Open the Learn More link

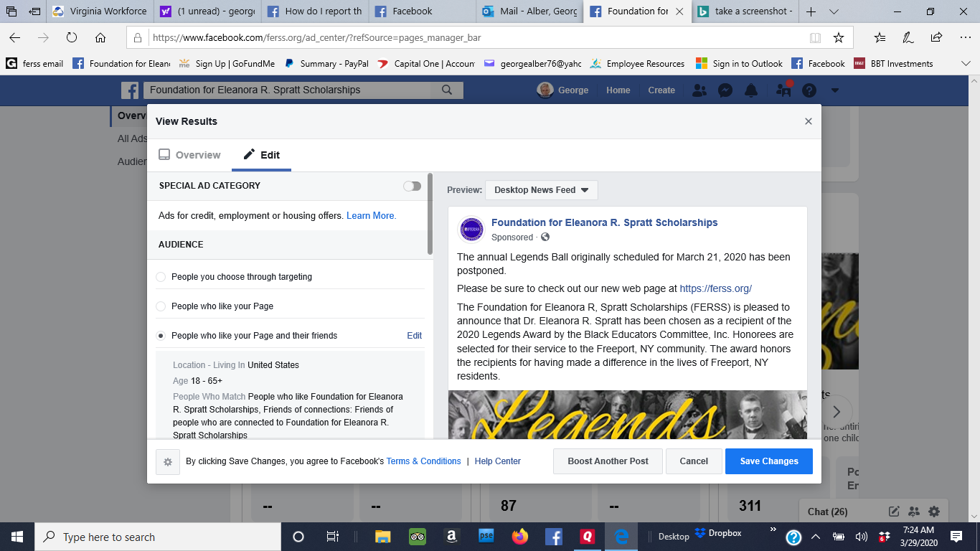[371, 216]
